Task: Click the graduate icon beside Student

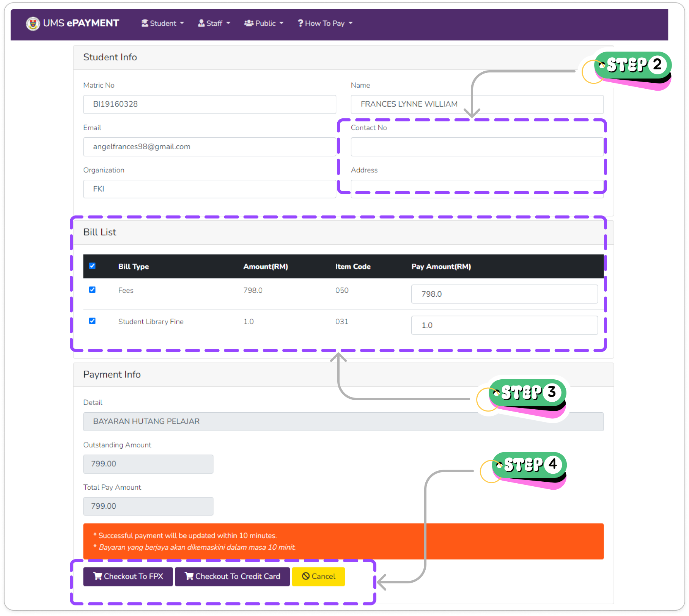Action: tap(145, 24)
